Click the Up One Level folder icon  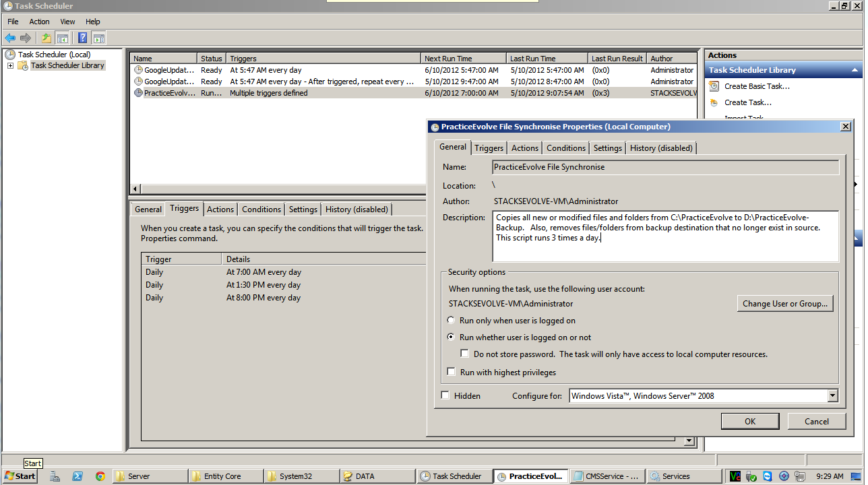[46, 38]
